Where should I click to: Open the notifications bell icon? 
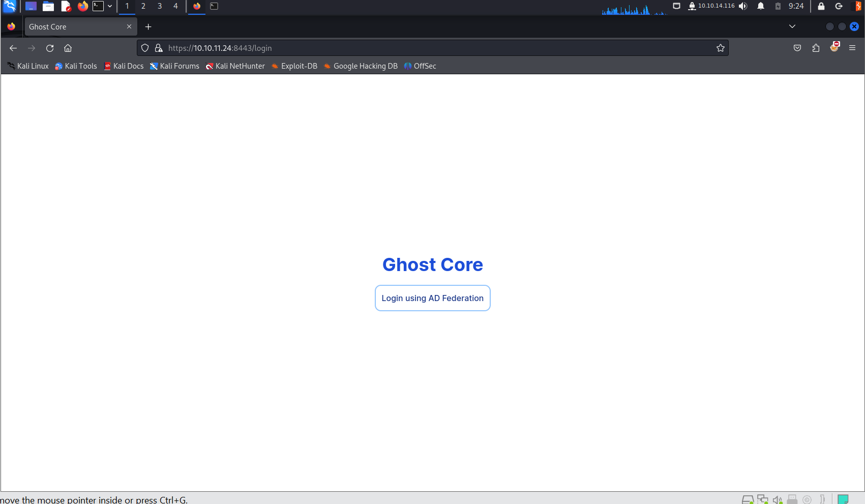pyautogui.click(x=761, y=6)
